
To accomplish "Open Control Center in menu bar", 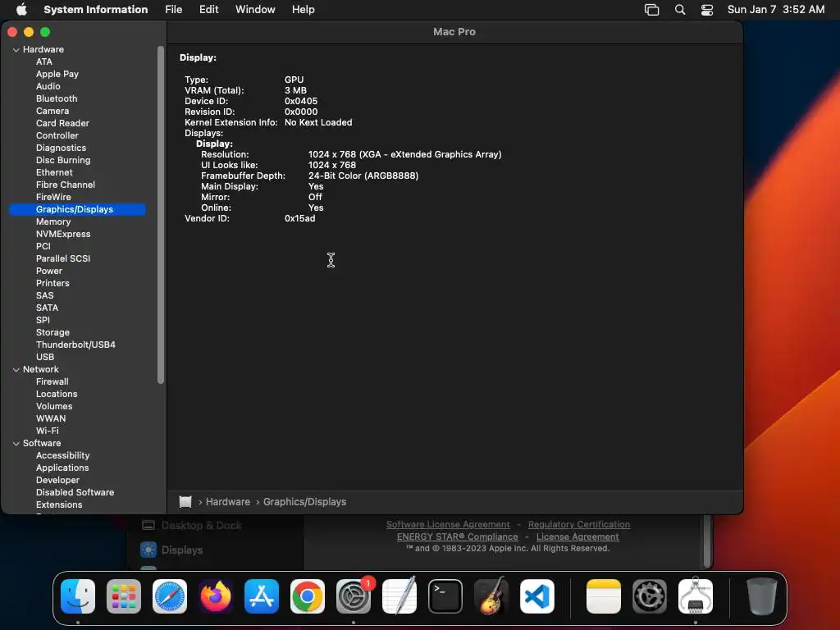I will [x=707, y=10].
